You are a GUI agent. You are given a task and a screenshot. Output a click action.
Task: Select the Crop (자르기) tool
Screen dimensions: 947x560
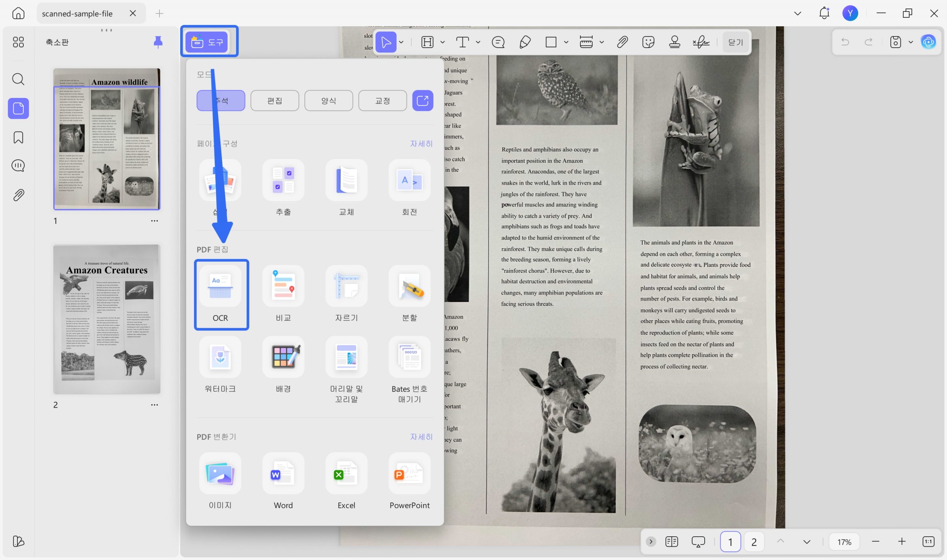(x=346, y=286)
